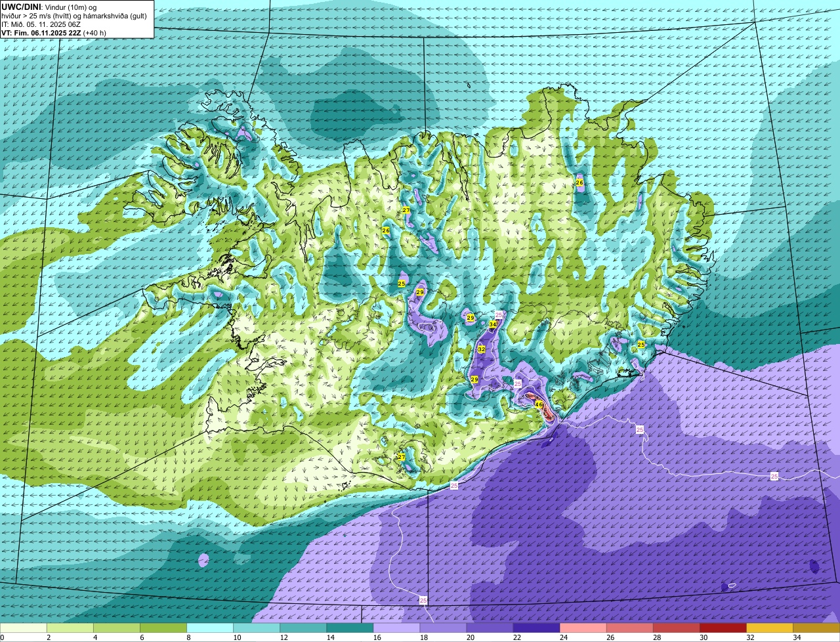Pick the yellow 32–34 legend swatch

point(769,628)
